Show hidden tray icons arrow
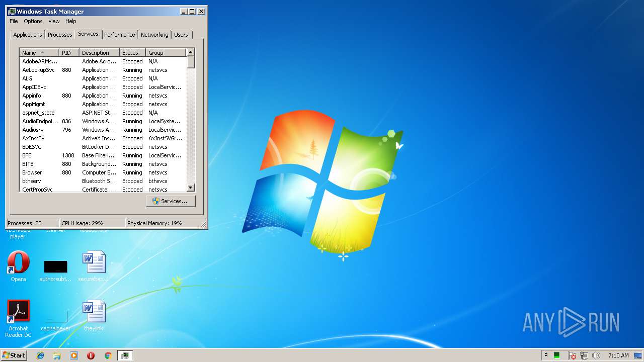This screenshot has width=644, height=362. 546,355
